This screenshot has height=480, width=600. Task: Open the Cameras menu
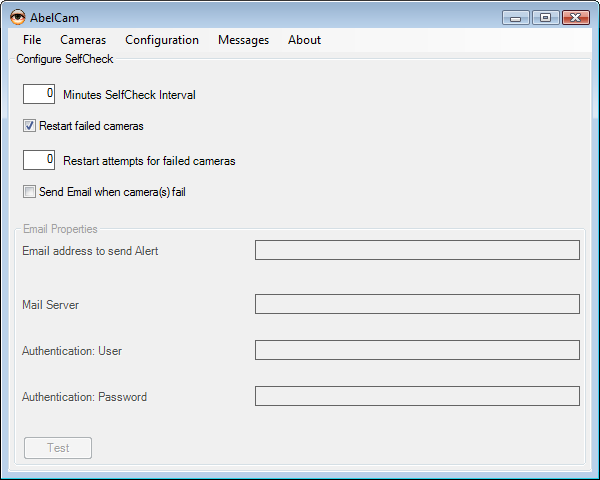(x=83, y=40)
